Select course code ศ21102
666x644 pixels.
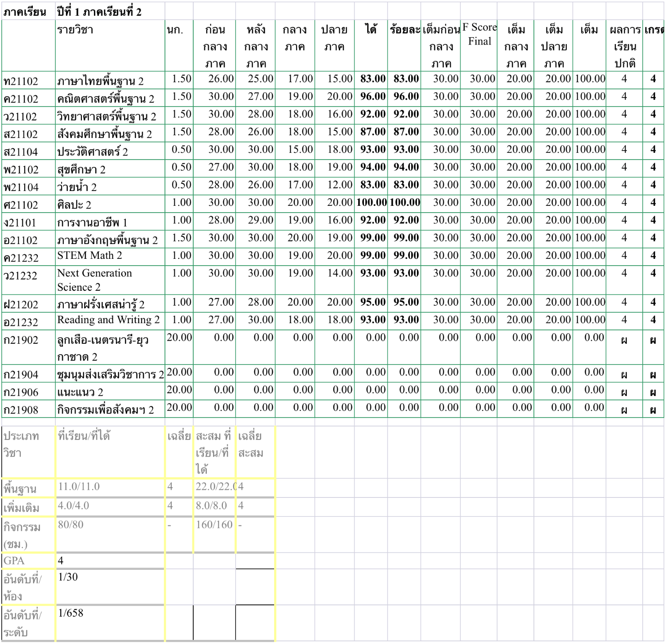coord(28,204)
